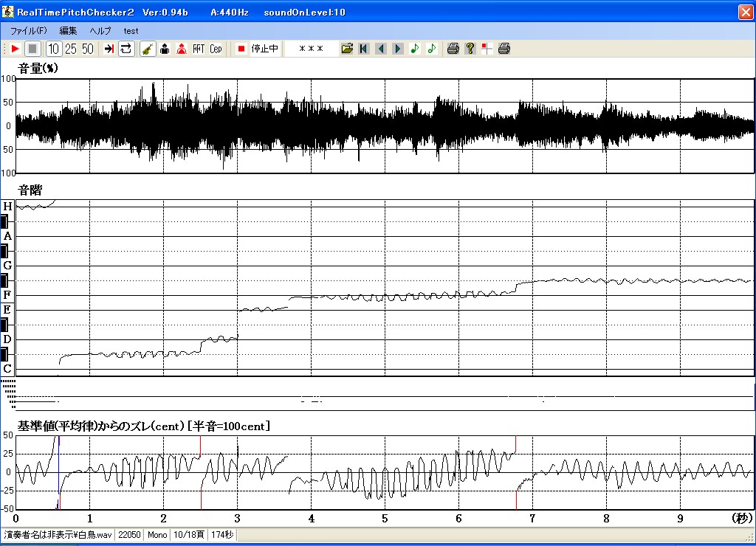Screen dimensions: 756x546
Task: Click the D white piano key
Action: 7,339
